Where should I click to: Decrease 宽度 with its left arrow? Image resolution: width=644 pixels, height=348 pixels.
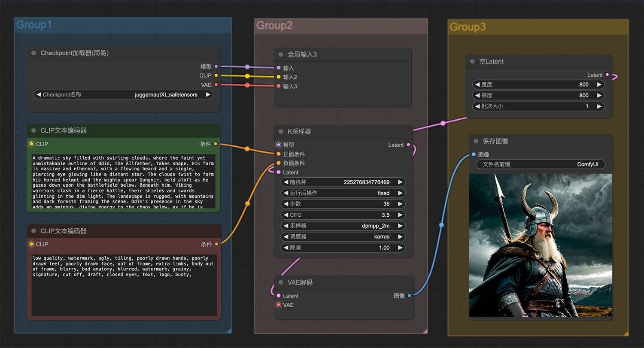click(477, 85)
